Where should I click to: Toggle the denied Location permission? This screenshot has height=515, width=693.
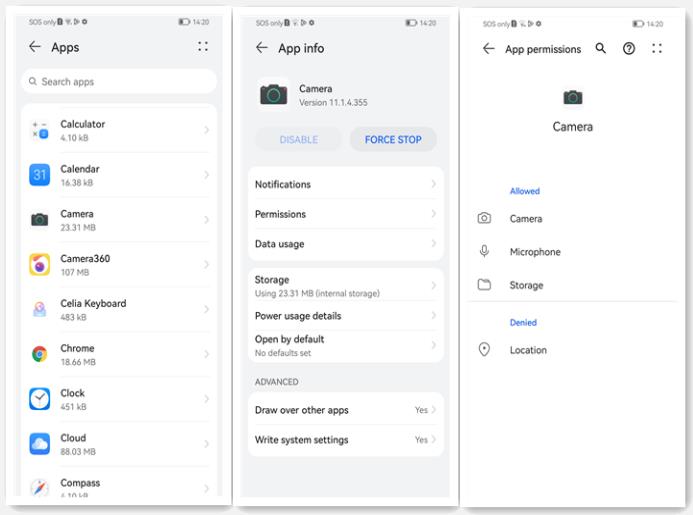(528, 350)
